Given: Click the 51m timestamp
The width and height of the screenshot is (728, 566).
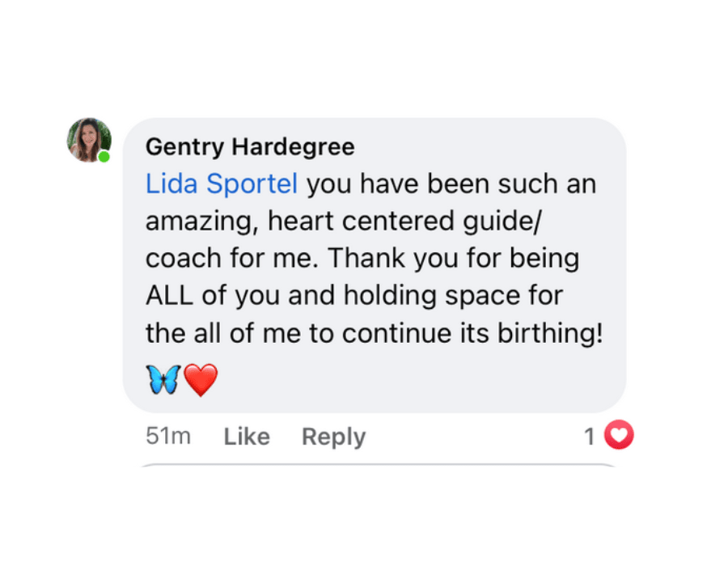Looking at the screenshot, I should pyautogui.click(x=168, y=437).
